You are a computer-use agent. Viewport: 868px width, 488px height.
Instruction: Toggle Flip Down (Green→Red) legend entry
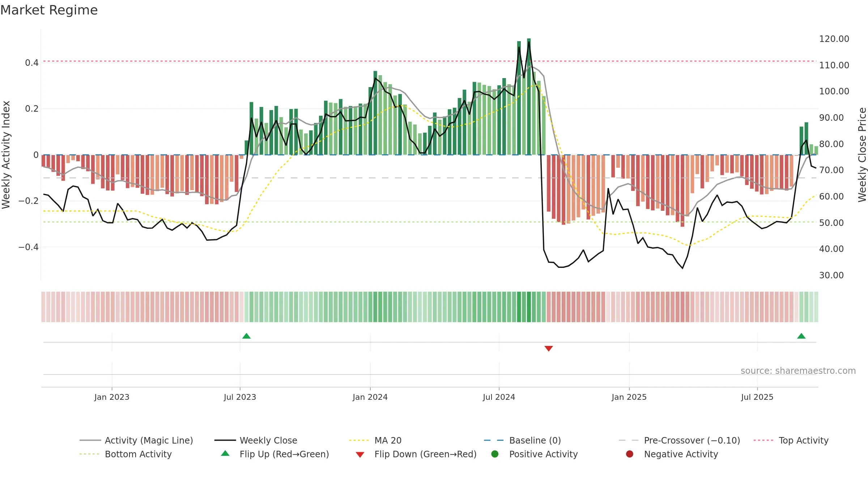(x=416, y=454)
